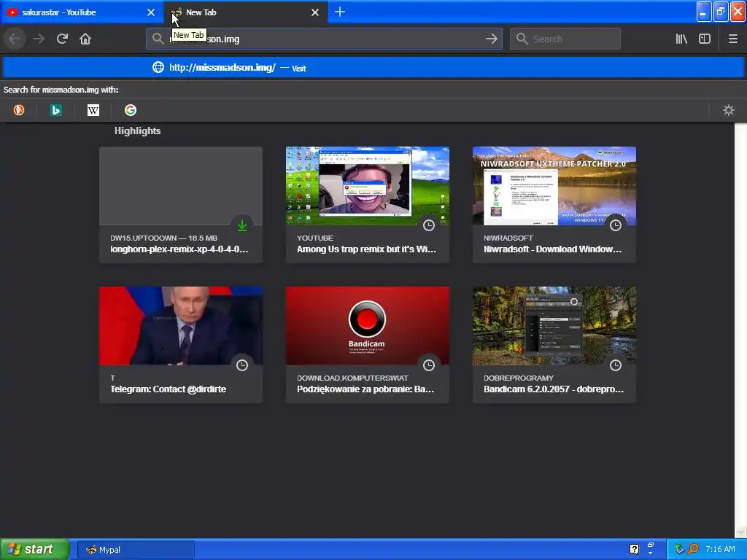Minimize the Mypal browser window

(x=704, y=12)
